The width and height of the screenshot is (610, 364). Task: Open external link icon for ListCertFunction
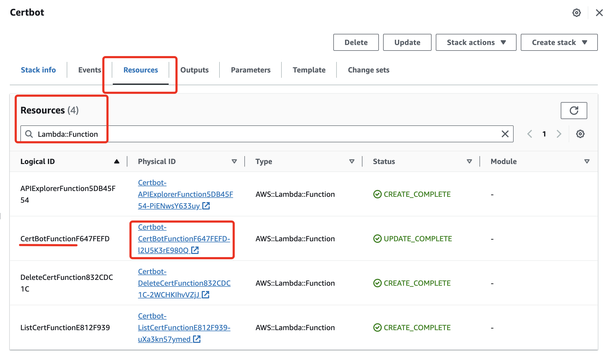[x=197, y=339]
